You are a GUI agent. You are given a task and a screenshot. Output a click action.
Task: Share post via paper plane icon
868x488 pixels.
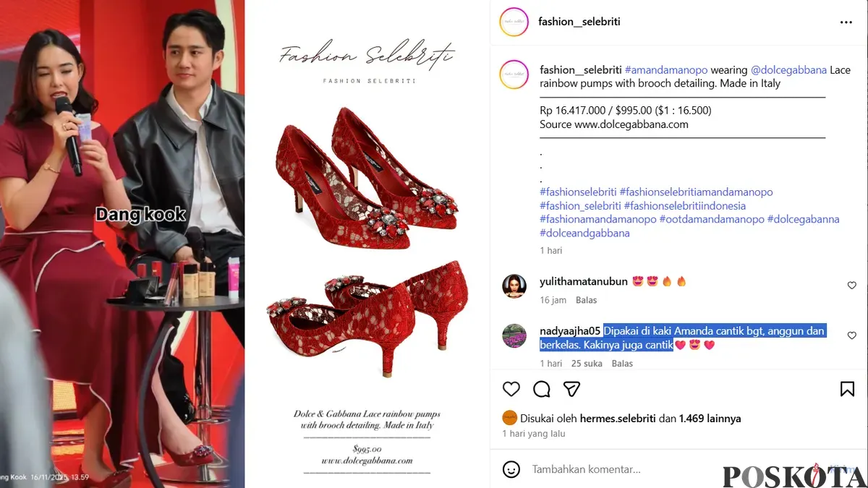click(x=572, y=389)
